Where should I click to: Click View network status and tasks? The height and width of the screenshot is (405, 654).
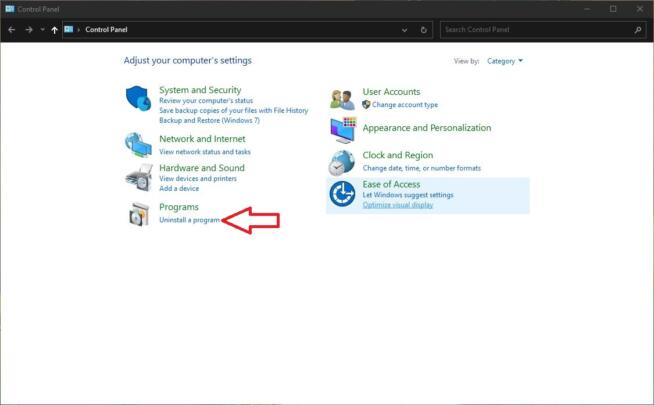pos(205,152)
